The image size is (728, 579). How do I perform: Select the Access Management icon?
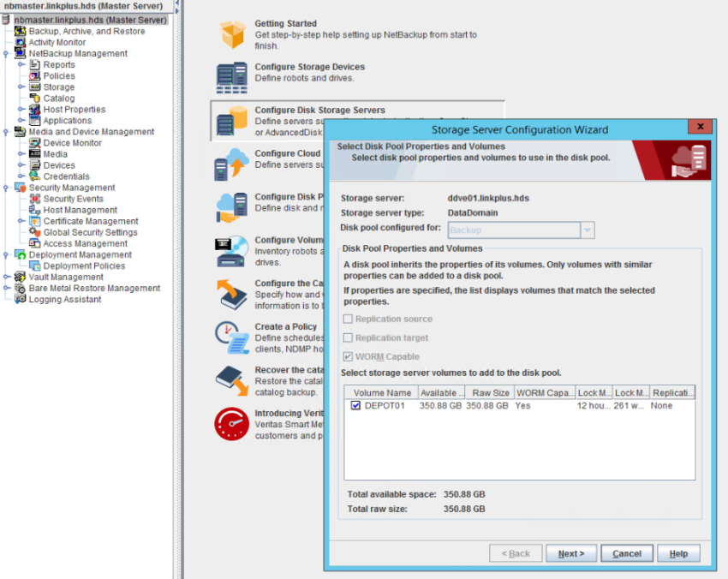coord(35,243)
